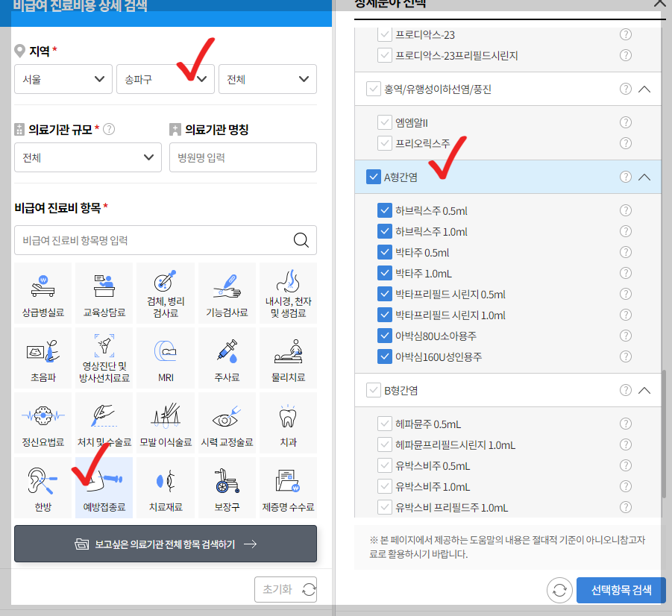
Task: Uncheck the A형간염 checkbox
Action: coord(373,177)
